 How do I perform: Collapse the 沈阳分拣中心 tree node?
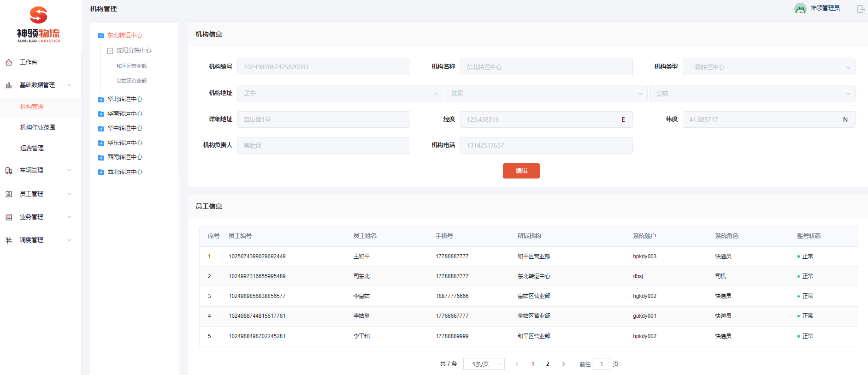[x=110, y=51]
